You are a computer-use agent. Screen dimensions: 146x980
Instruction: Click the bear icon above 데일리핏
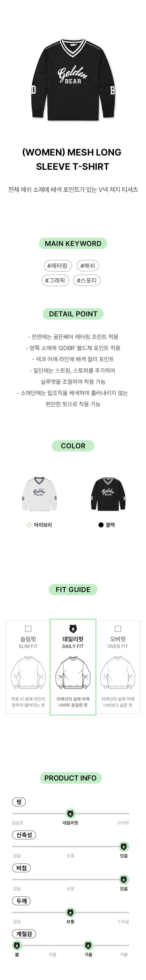(x=73, y=628)
